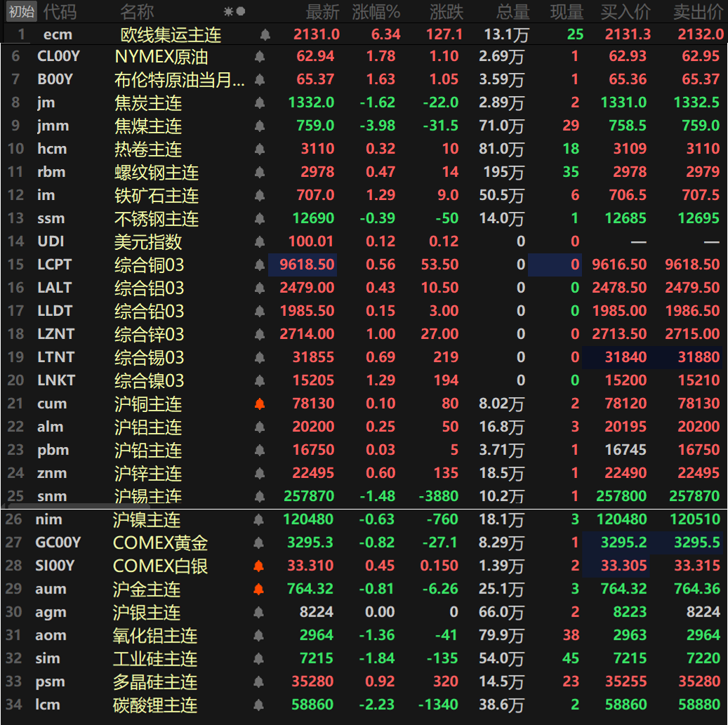Click the 卖出价 column header

pos(698,11)
